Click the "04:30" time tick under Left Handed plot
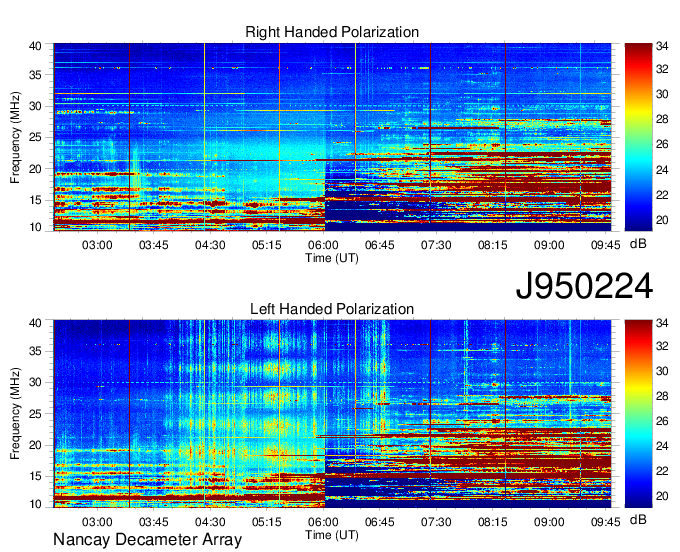This screenshot has height=552, width=680. 210,522
